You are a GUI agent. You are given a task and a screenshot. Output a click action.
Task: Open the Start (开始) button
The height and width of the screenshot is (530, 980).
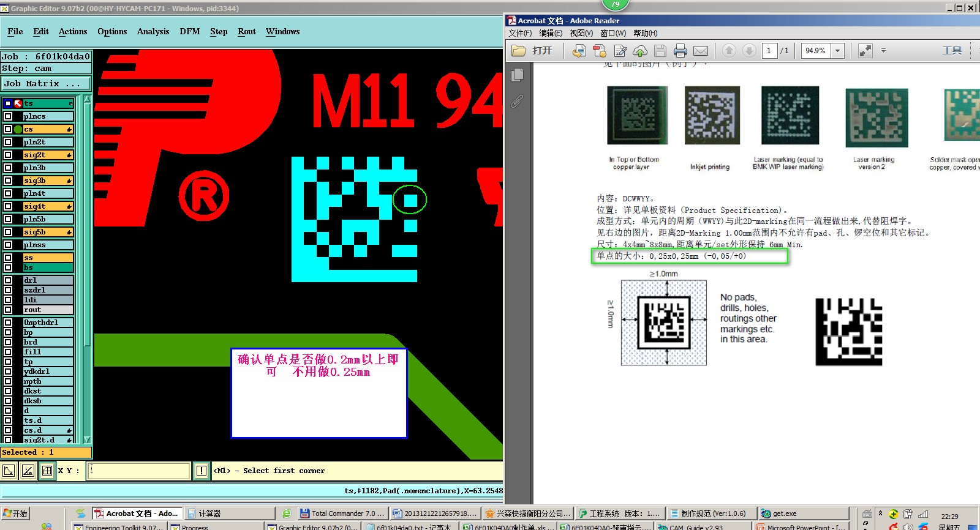[x=15, y=513]
